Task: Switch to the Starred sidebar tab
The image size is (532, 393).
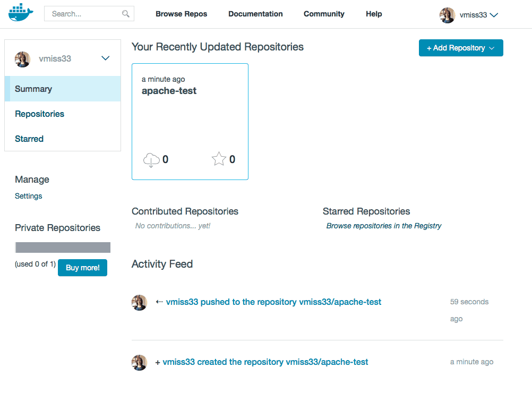Action: [29, 139]
